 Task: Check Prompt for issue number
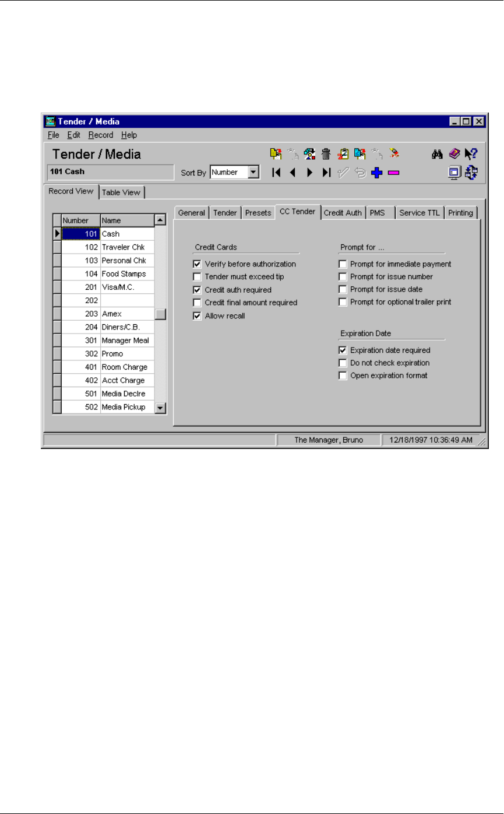click(x=343, y=277)
